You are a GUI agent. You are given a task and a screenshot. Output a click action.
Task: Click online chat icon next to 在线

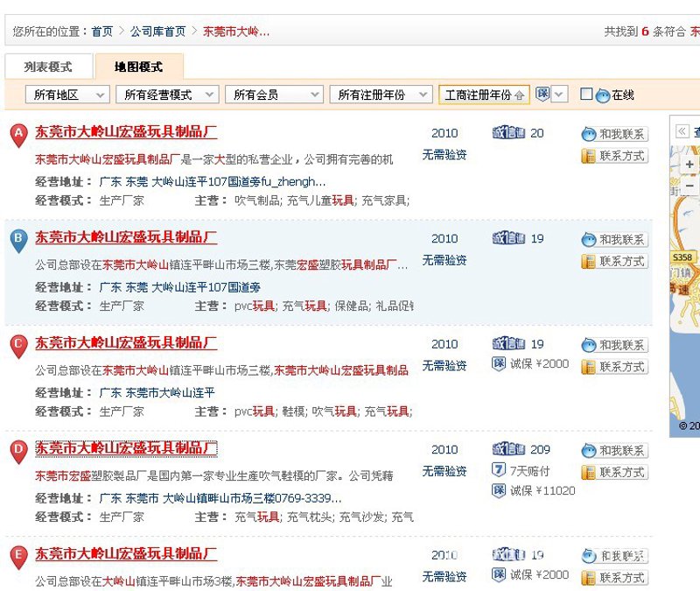tap(603, 95)
